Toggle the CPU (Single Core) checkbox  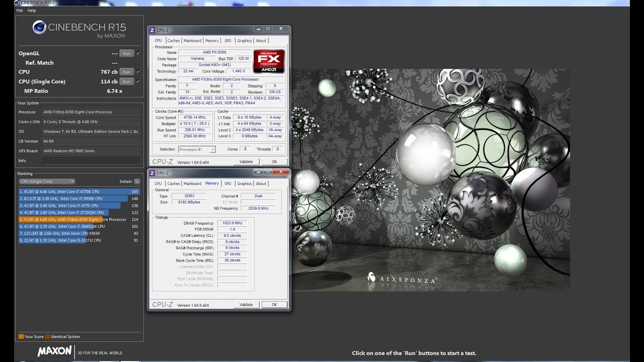138,81
